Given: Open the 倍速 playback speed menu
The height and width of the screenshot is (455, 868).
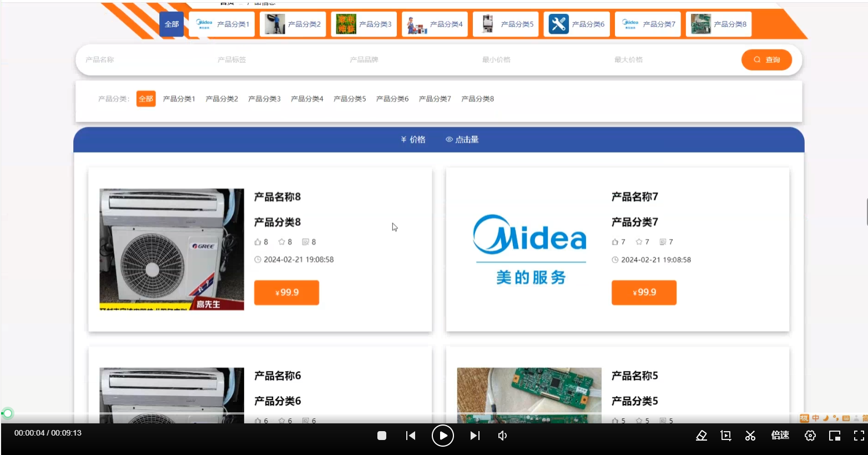Looking at the screenshot, I should (x=780, y=436).
